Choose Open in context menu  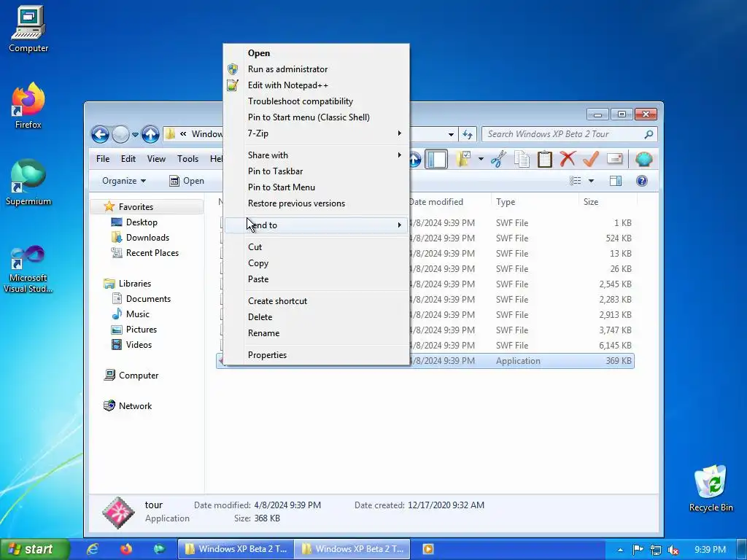click(x=317, y=53)
